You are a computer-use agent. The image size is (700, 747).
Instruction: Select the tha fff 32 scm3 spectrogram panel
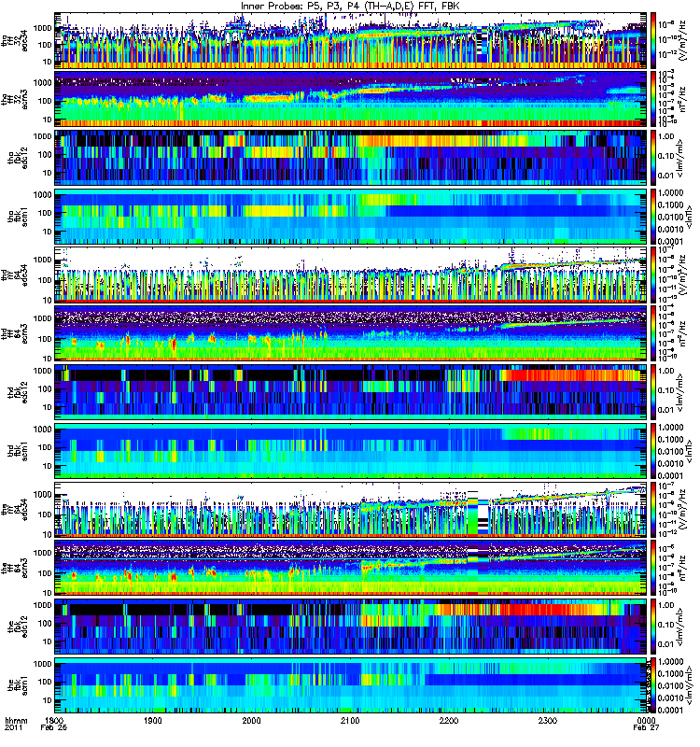tap(350, 99)
